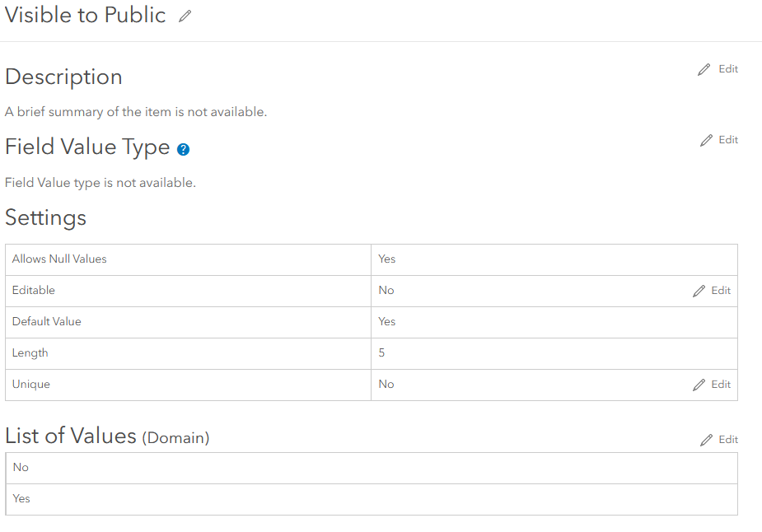Click the Default Value row label
Screen dimensions: 762x532
coord(47,322)
